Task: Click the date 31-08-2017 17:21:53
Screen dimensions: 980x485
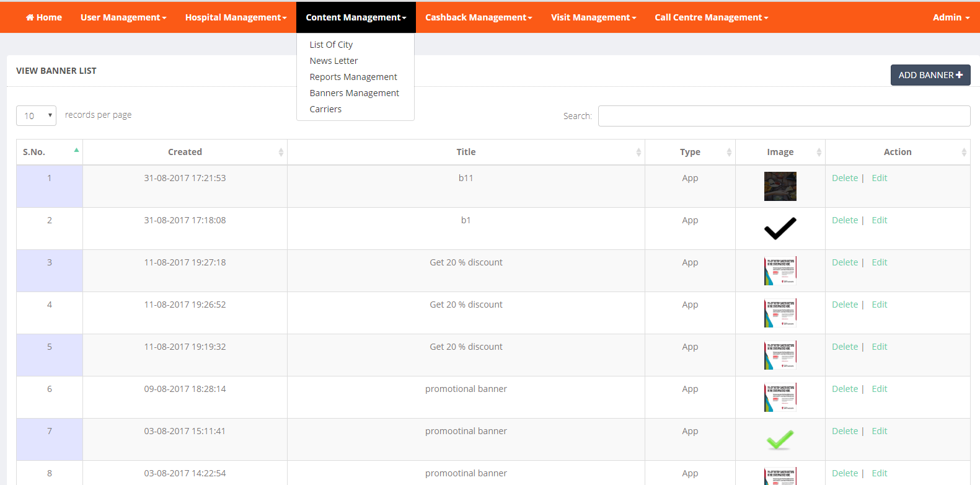Action: tap(185, 178)
